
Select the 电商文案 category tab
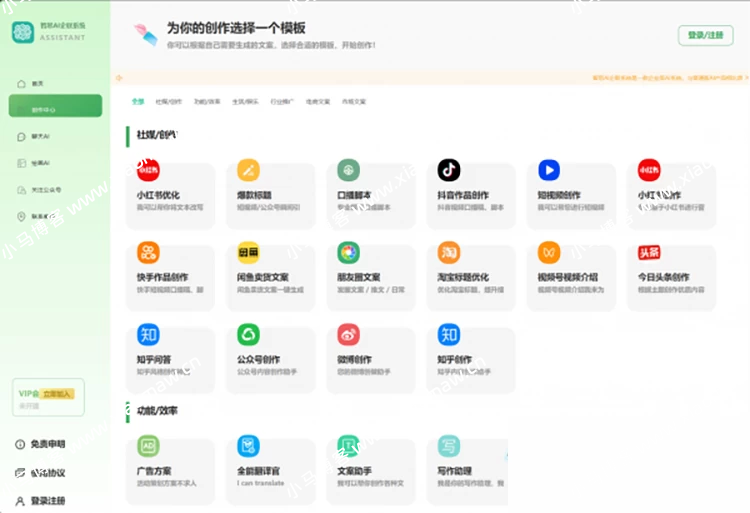click(x=318, y=101)
